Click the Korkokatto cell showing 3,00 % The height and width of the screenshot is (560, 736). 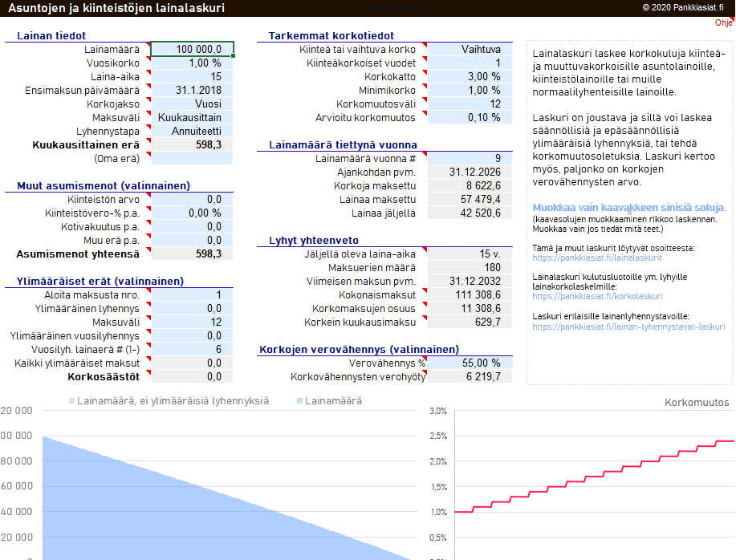pyautogui.click(x=468, y=76)
